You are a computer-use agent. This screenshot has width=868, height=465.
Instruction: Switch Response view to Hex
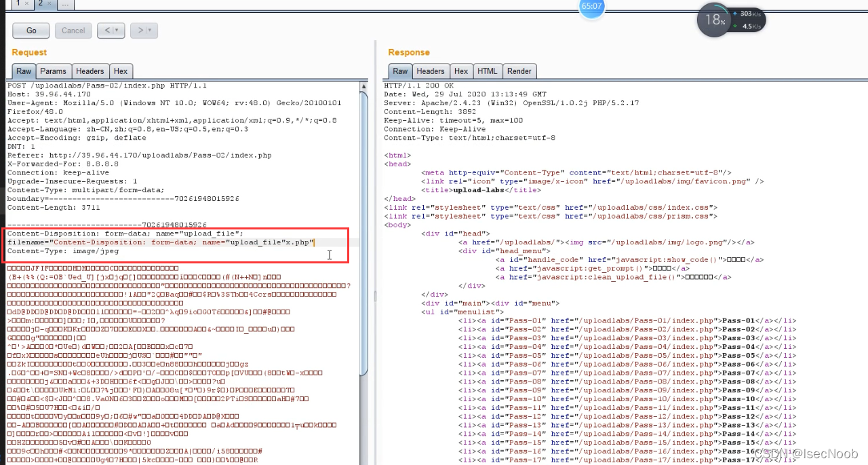click(461, 71)
